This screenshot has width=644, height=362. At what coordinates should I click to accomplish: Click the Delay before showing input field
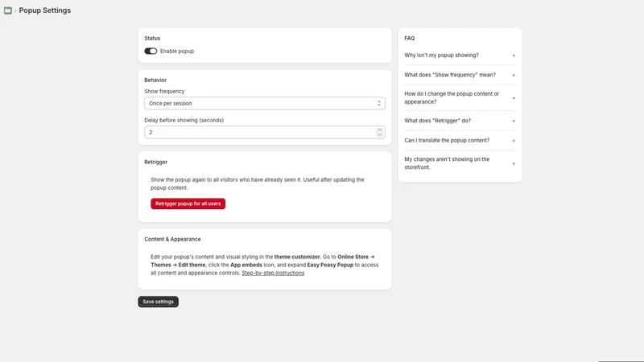(265, 132)
